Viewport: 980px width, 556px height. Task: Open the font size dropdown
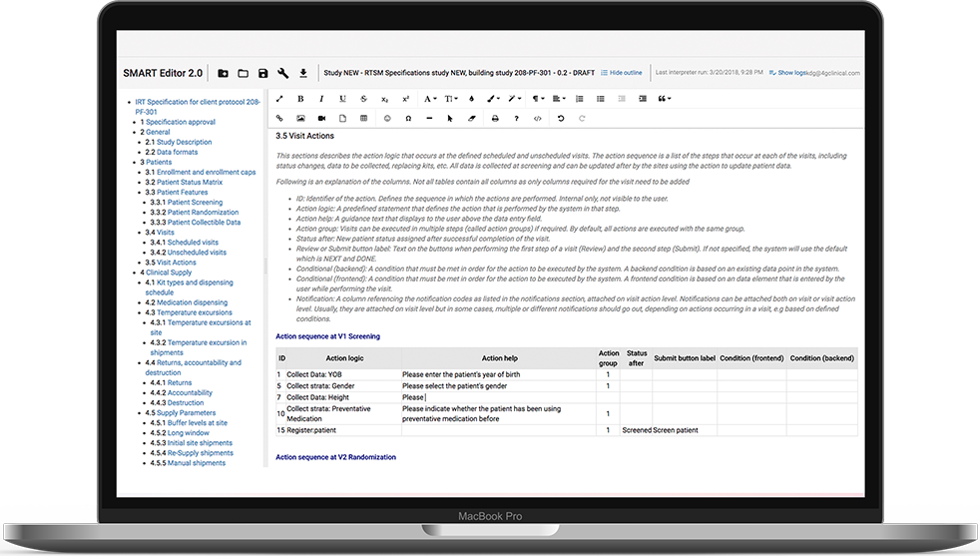(x=451, y=99)
